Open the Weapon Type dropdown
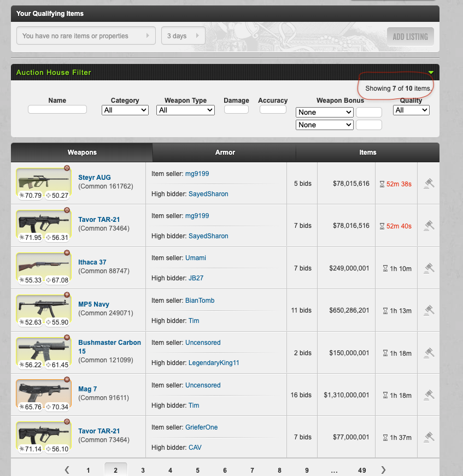 pyautogui.click(x=185, y=110)
